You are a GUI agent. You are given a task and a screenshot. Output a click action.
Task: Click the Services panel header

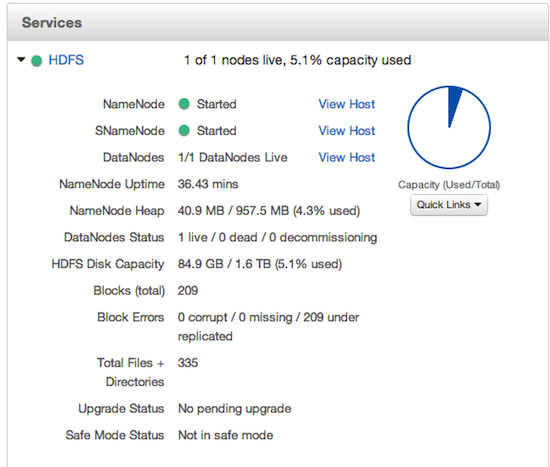click(x=277, y=23)
